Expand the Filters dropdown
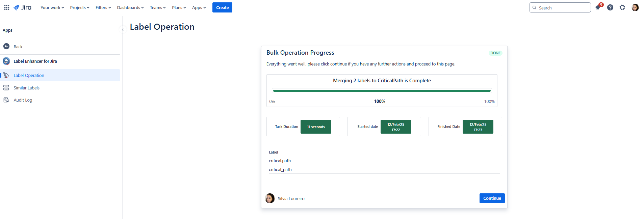 103,7
